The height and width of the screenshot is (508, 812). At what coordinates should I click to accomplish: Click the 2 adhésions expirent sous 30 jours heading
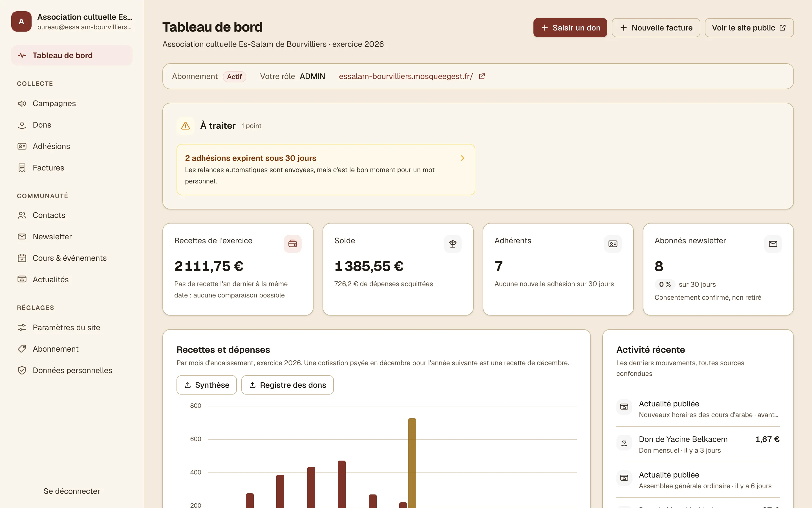251,158
